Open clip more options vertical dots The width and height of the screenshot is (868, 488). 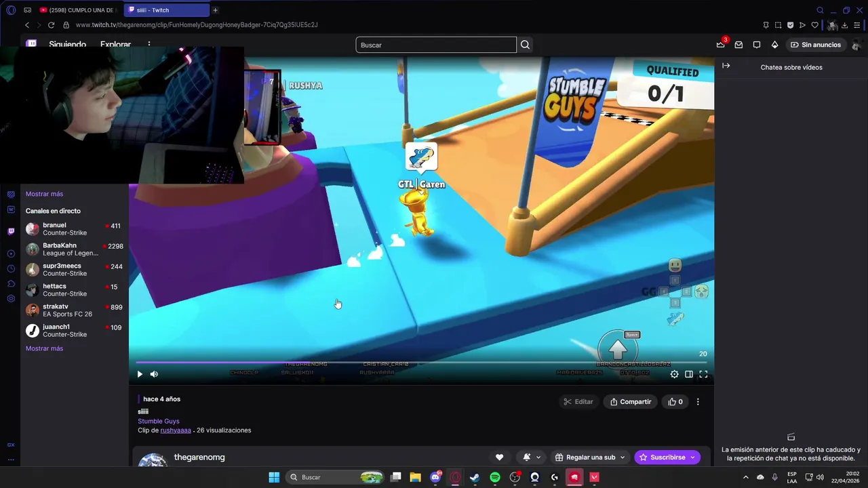(x=698, y=402)
